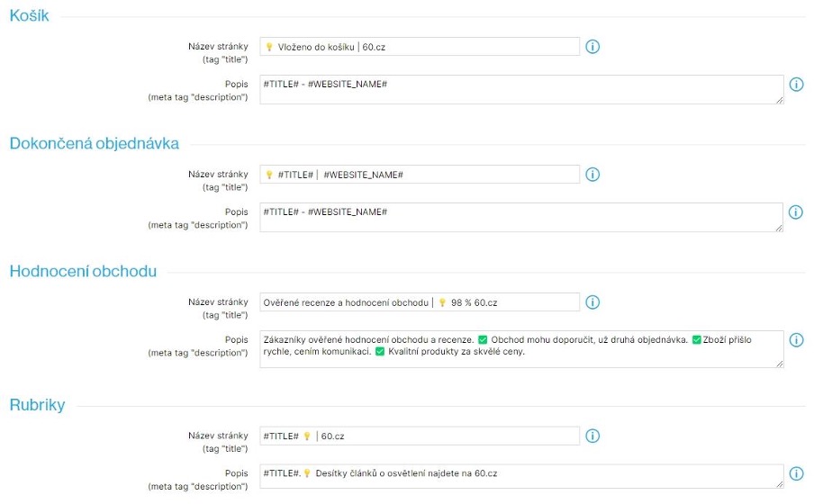
Task: Click Dokončená objednávka description textarea
Action: point(520,217)
